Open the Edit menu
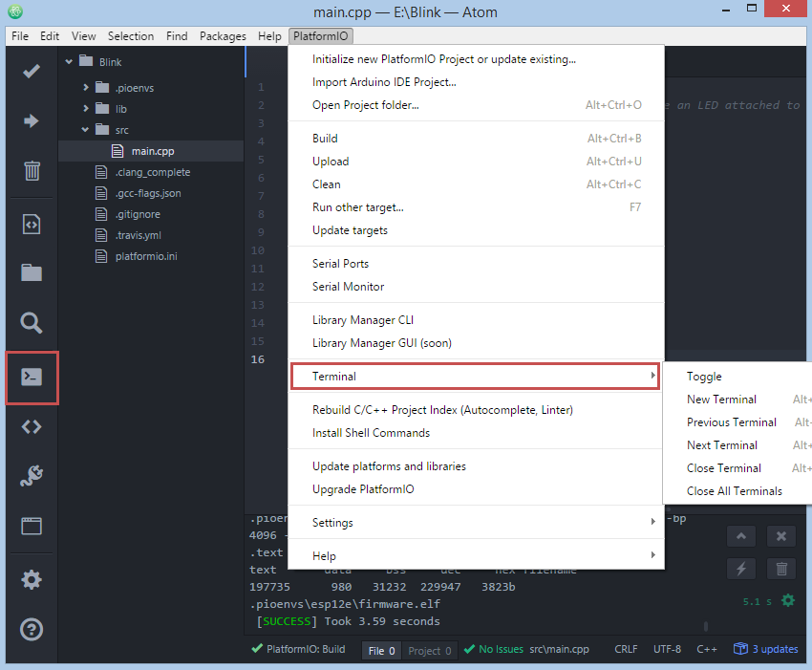 click(x=50, y=35)
